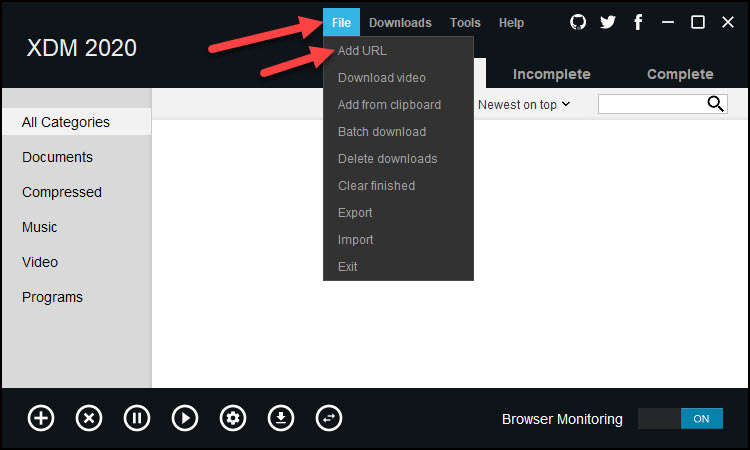Click the add new download plus icon
This screenshot has width=750, height=450.
point(41,418)
